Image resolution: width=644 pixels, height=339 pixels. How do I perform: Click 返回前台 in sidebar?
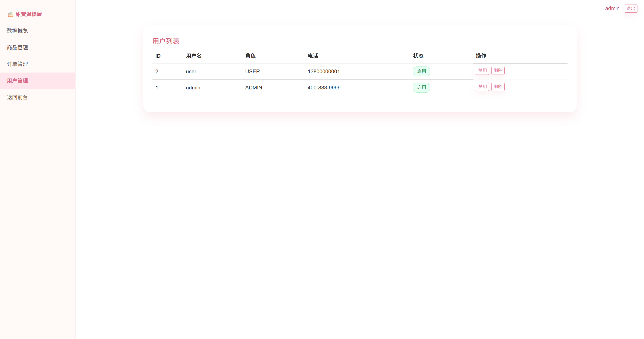pos(17,97)
